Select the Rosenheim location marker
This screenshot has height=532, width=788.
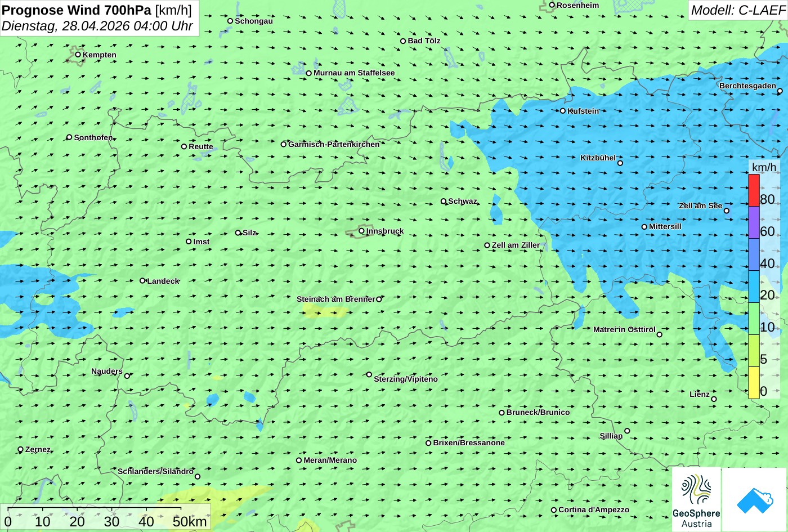pyautogui.click(x=552, y=5)
